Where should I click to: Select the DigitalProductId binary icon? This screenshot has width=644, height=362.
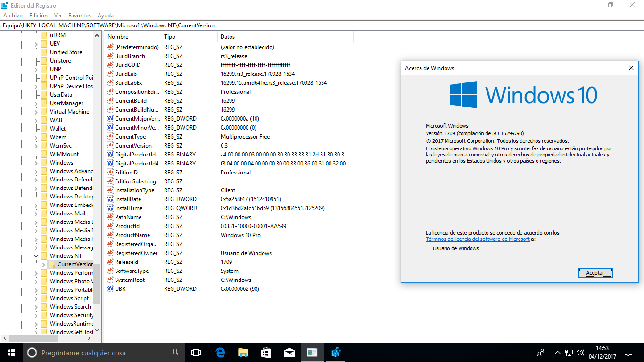110,154
